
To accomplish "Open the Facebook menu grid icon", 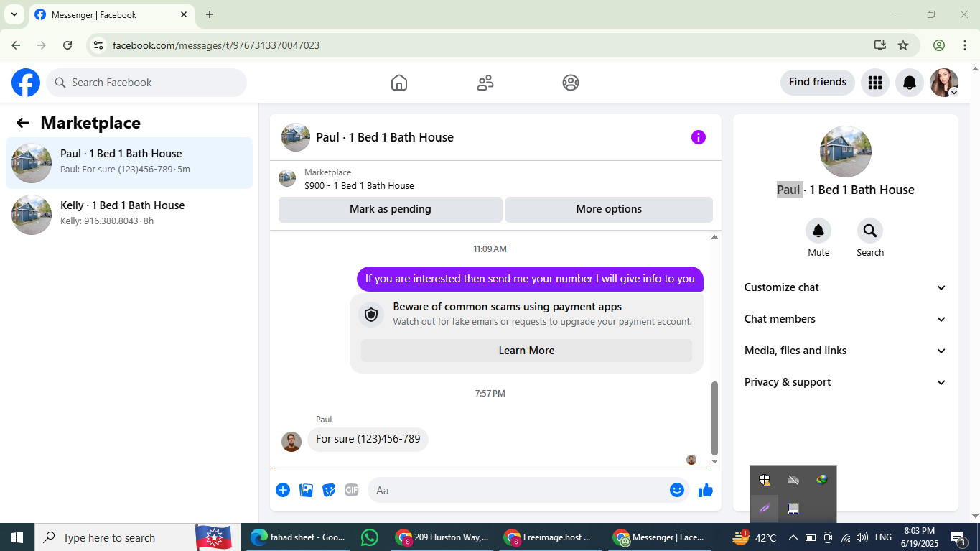I will [874, 83].
